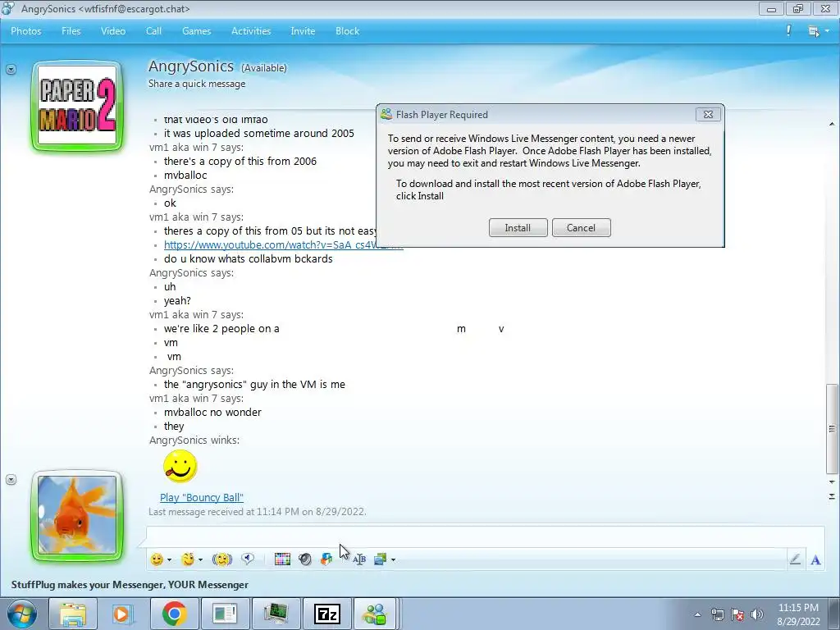Click the message "do u know whats collabvm bckards"
Image resolution: width=840 pixels, height=630 pixels.
tap(248, 258)
